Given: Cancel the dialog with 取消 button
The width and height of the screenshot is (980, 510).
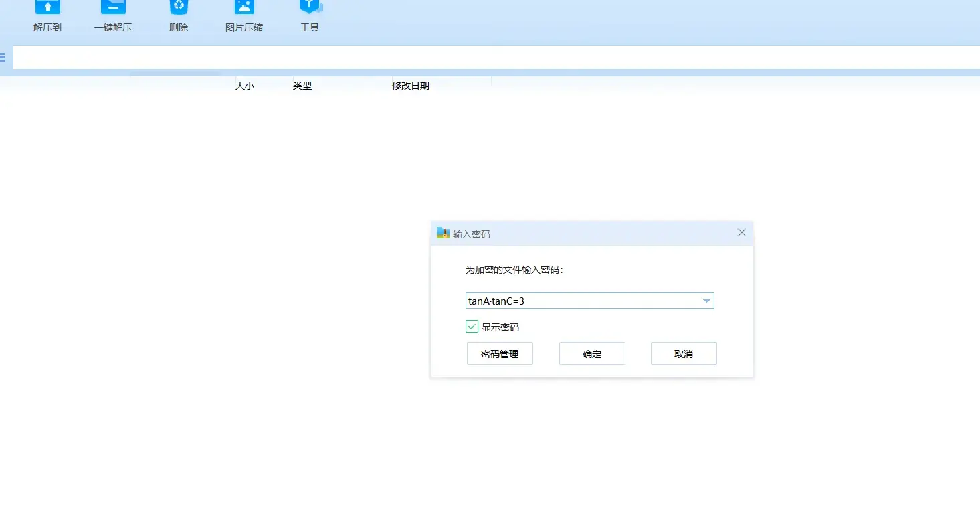Looking at the screenshot, I should (684, 353).
